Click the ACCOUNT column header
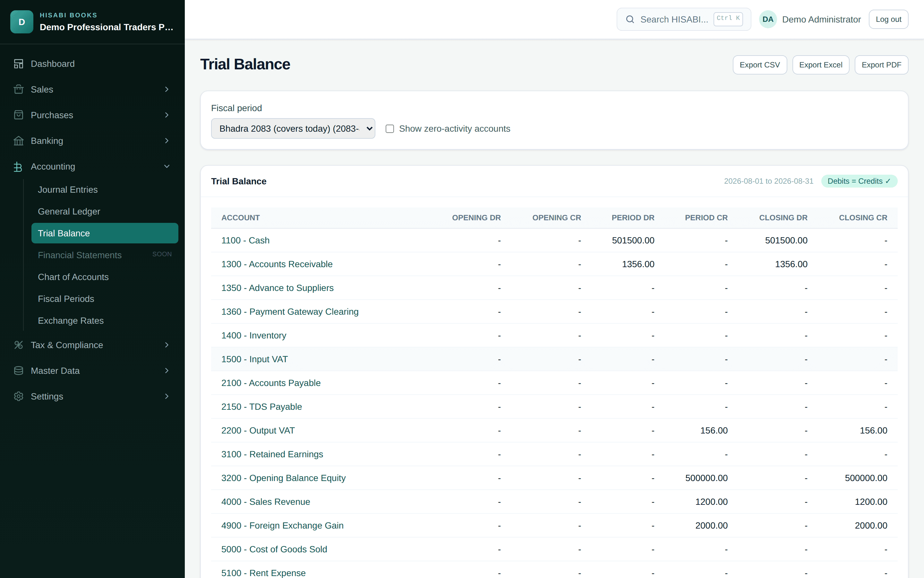 point(241,218)
